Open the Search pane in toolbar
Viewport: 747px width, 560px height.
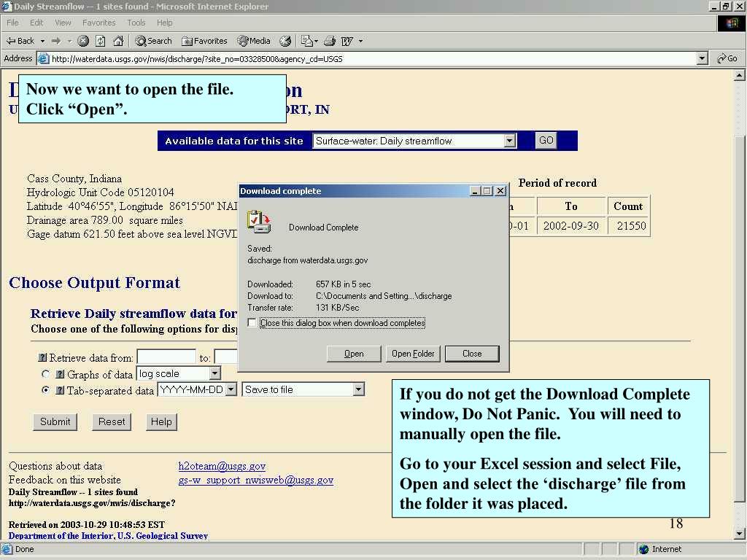click(153, 41)
